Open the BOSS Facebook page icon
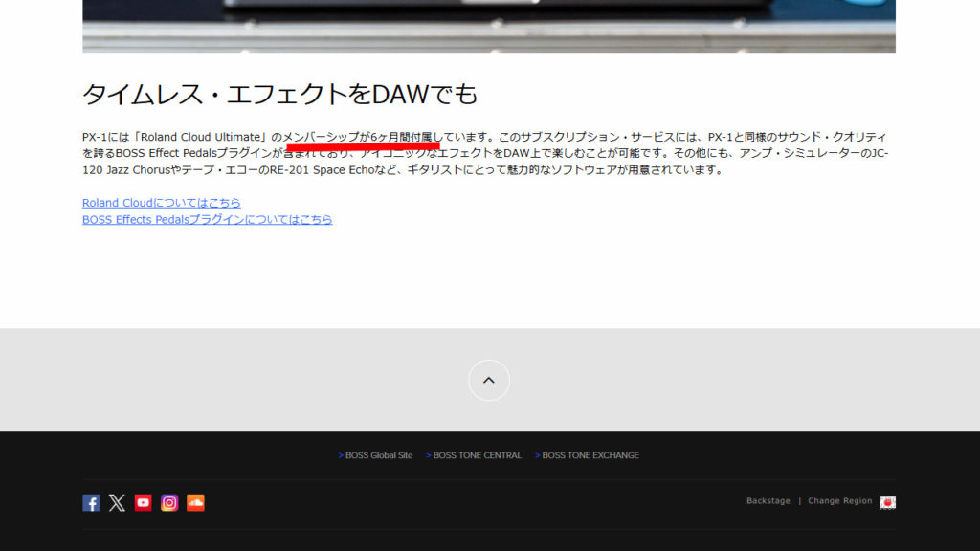The image size is (980, 551). [91, 502]
